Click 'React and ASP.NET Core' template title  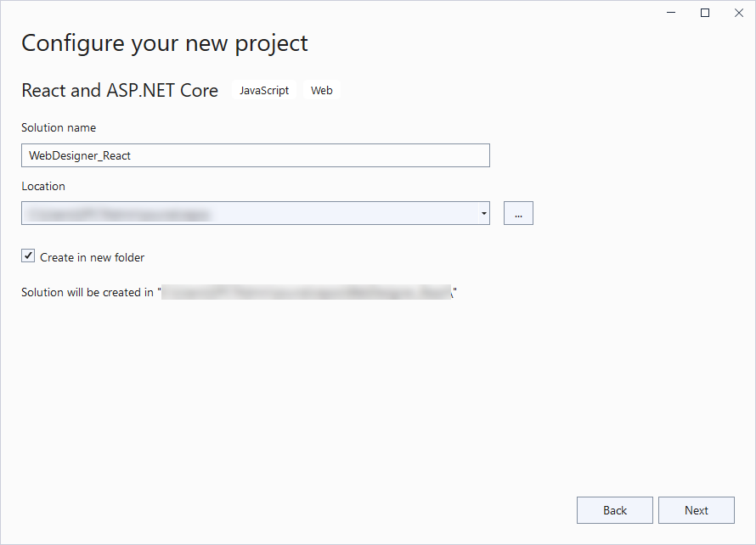click(120, 91)
